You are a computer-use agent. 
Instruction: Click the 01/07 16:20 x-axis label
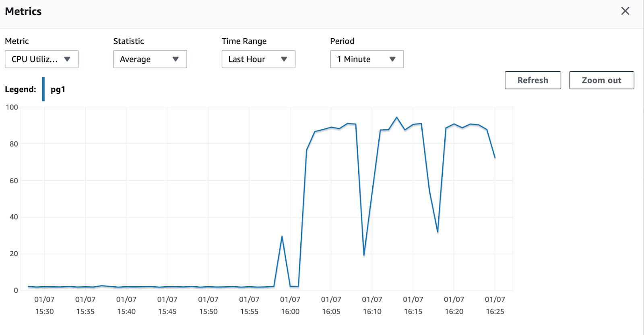(454, 305)
